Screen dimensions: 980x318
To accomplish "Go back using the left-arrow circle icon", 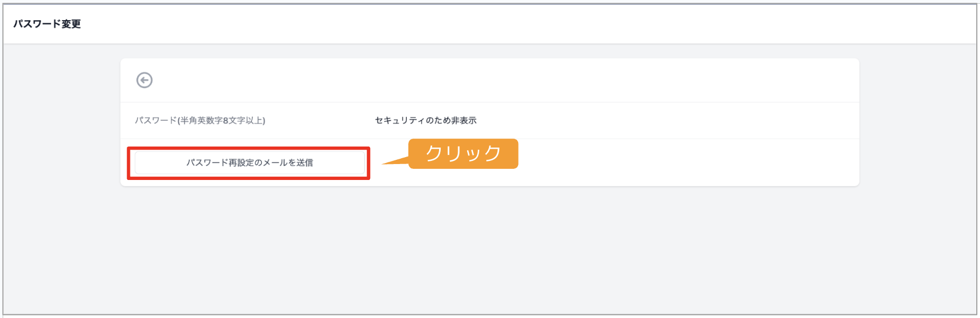I will [x=144, y=80].
